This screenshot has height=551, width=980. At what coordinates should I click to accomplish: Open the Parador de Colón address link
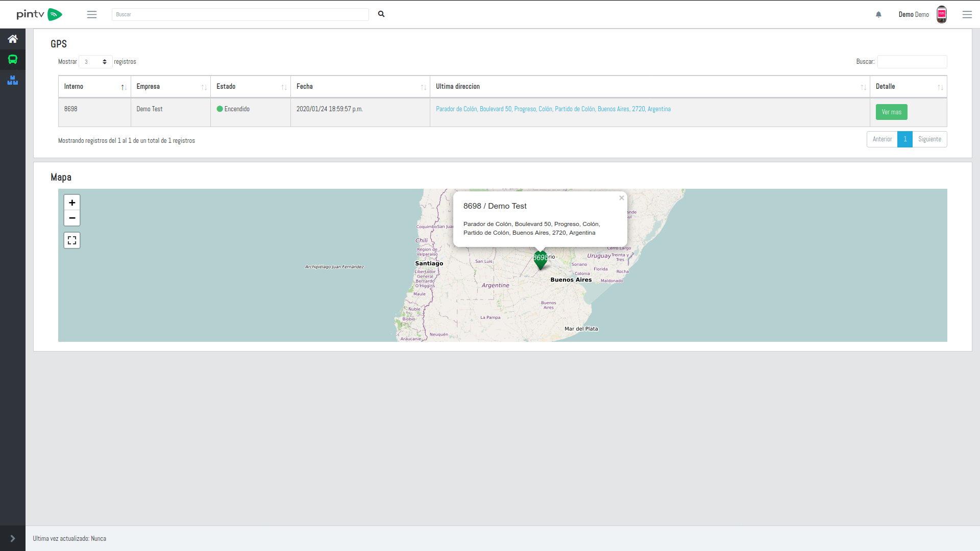point(553,109)
